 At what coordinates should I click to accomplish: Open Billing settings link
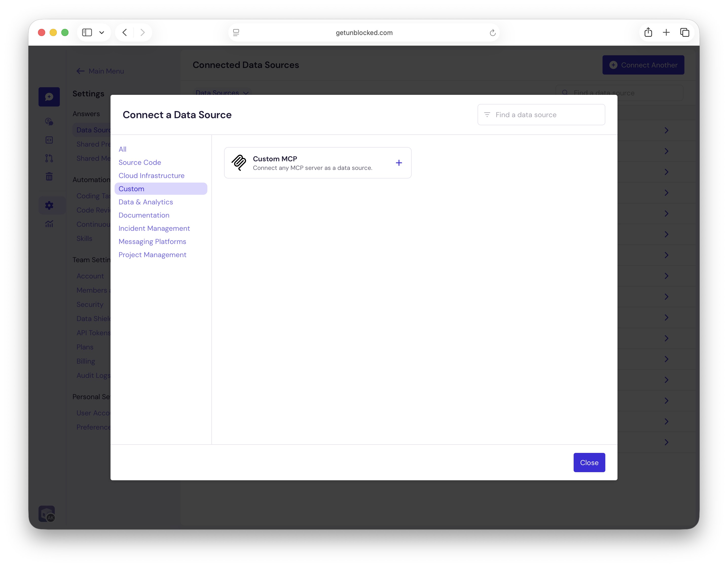click(86, 361)
